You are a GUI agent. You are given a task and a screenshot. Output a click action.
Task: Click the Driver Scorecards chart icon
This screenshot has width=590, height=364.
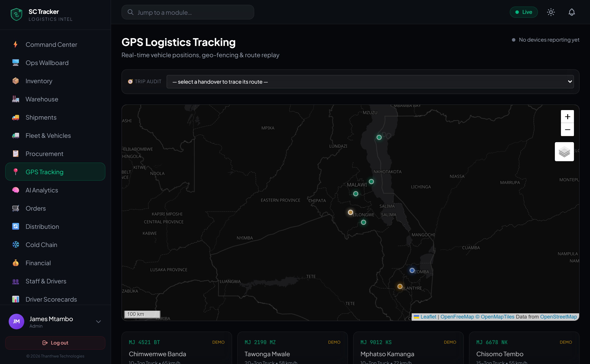pyautogui.click(x=15, y=299)
